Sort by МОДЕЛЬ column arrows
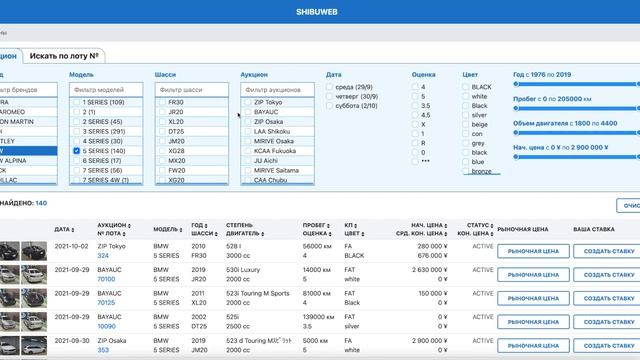Image resolution: width=640 pixels, height=360 pixels. coord(180,230)
